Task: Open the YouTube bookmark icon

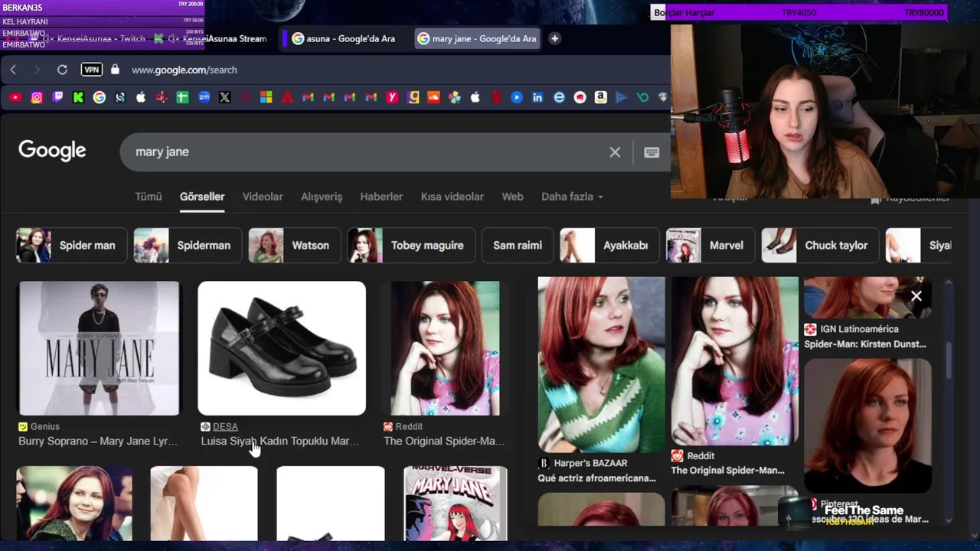Action: coord(15,97)
